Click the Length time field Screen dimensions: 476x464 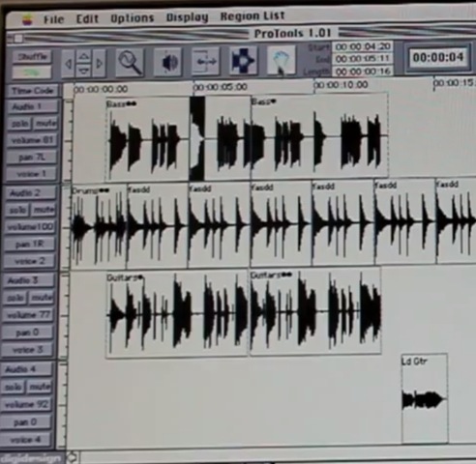coord(363,71)
